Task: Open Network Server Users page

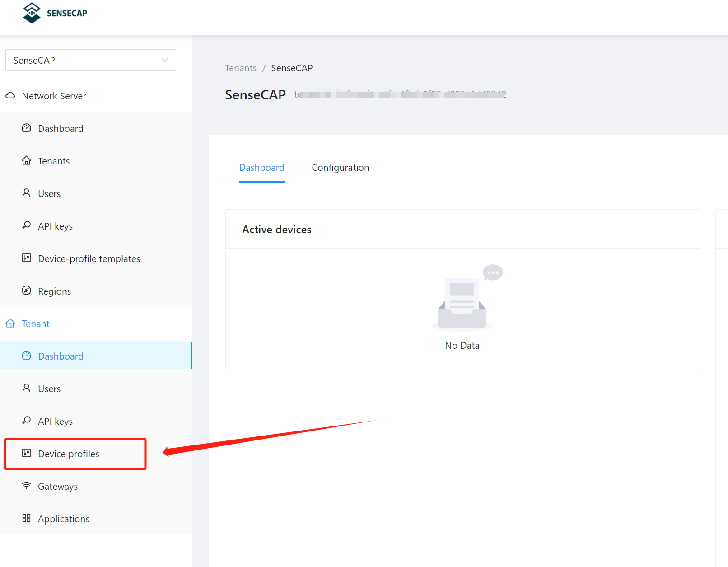Action: [96, 193]
